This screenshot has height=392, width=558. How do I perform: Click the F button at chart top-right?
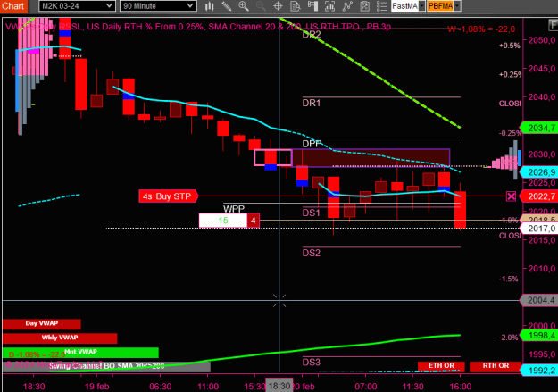tap(553, 26)
